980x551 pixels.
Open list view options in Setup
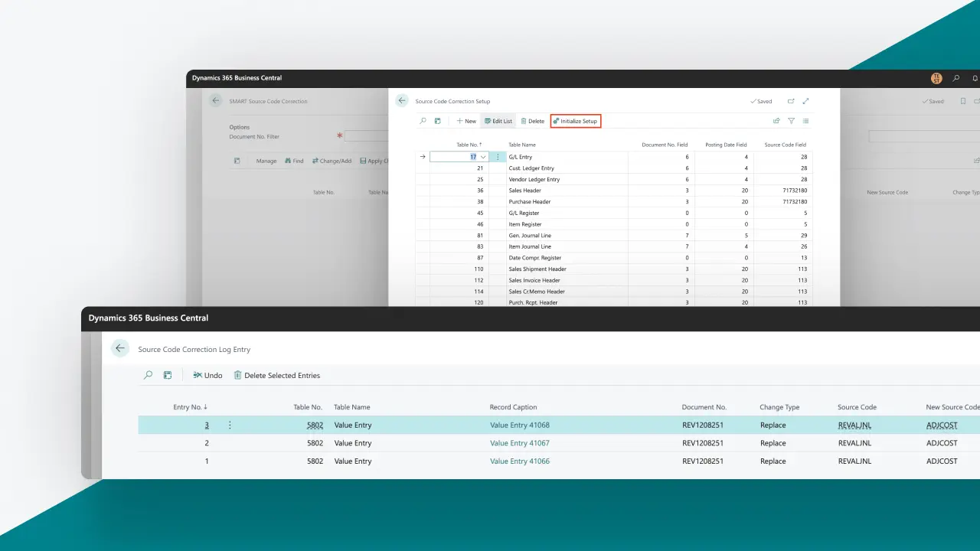805,121
